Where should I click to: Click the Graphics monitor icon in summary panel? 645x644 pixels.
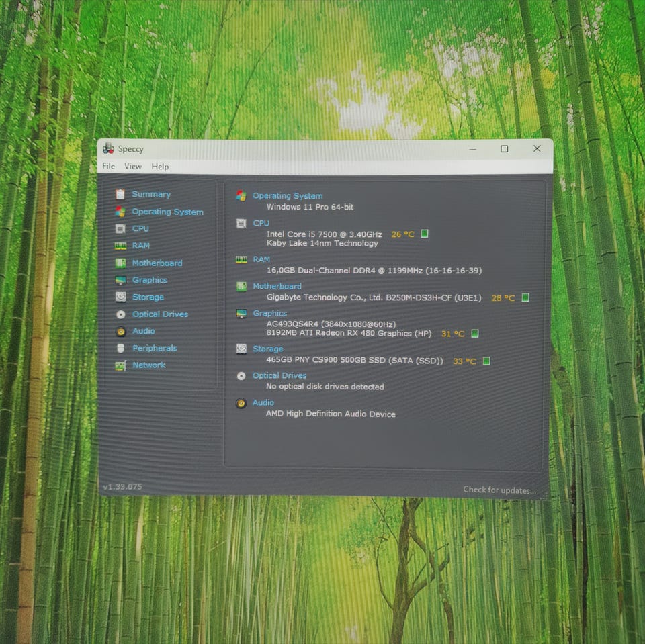click(241, 314)
